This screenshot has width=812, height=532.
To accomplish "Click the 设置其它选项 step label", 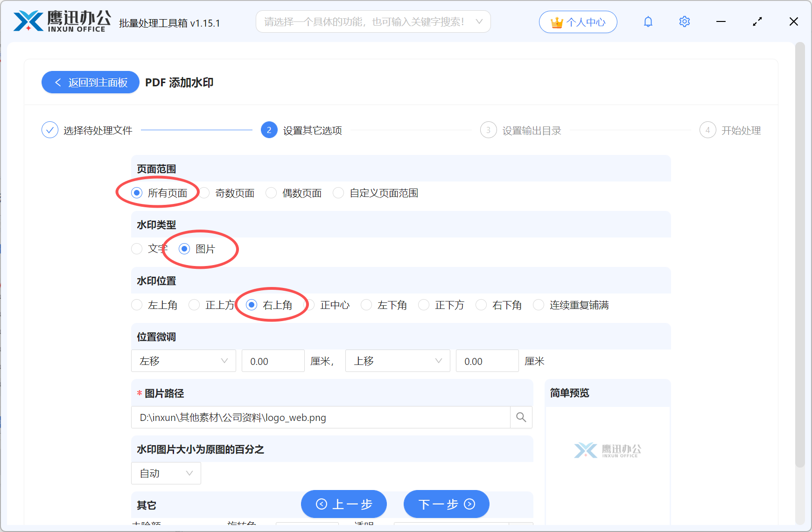I will 312,130.
